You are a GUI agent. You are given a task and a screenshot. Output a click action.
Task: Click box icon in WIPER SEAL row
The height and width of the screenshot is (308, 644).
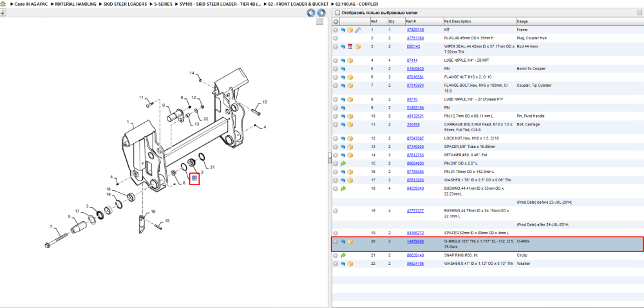tap(357, 46)
